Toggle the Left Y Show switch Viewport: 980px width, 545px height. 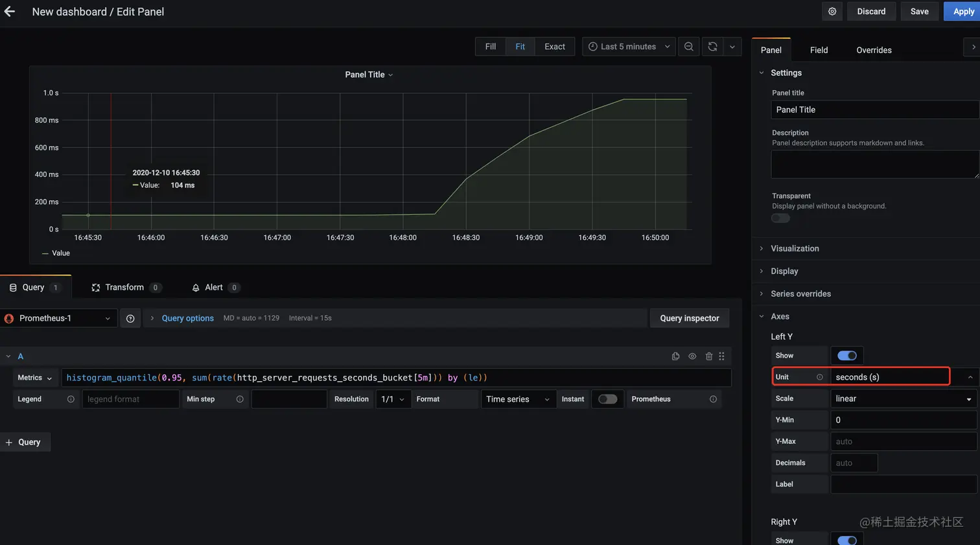(x=846, y=356)
